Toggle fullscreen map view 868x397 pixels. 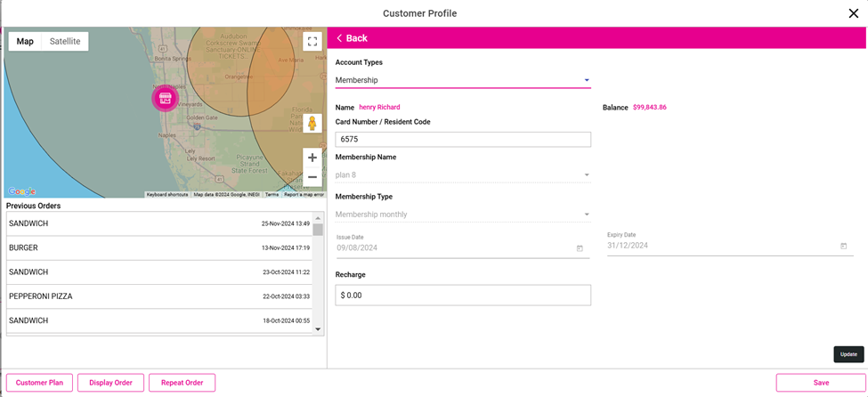pos(312,41)
